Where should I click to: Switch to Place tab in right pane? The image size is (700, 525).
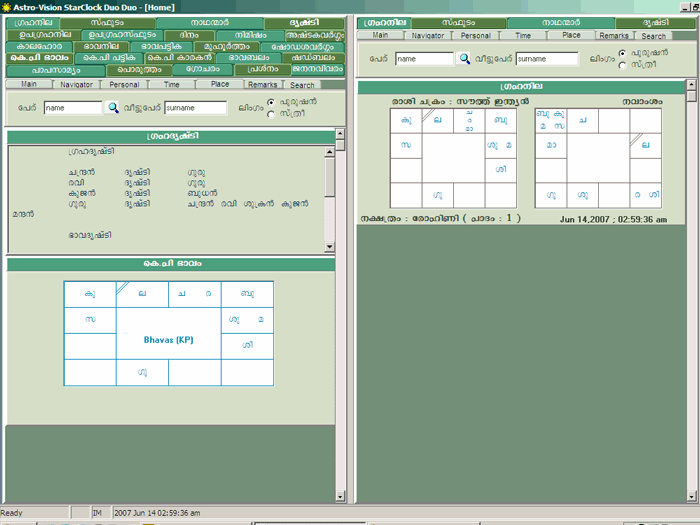coord(571,35)
